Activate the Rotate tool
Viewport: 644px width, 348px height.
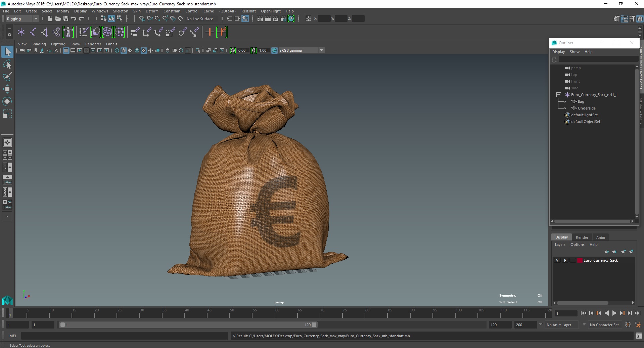click(7, 101)
